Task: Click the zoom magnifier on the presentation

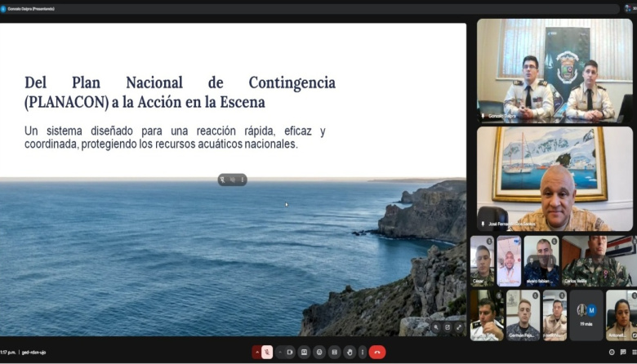Action: 436,327
